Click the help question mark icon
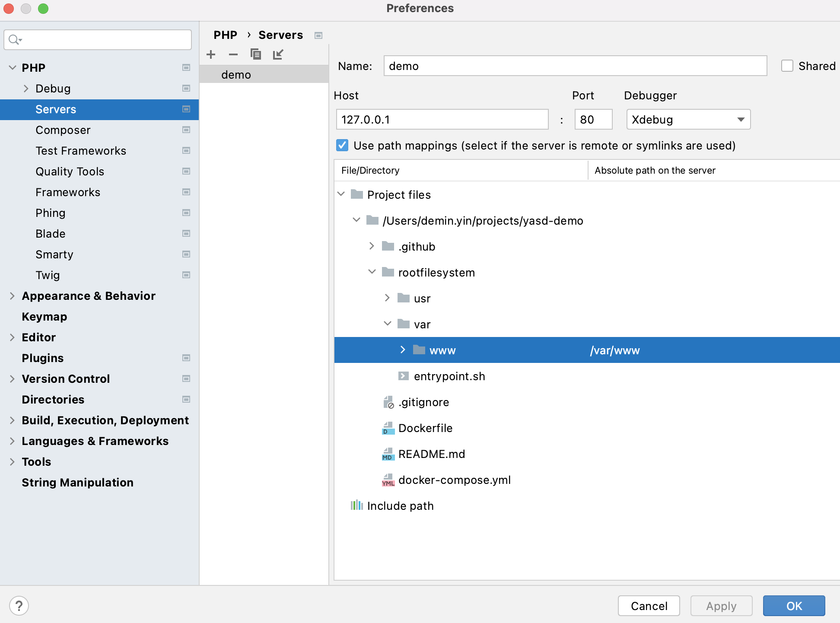840x623 pixels. coord(19,606)
